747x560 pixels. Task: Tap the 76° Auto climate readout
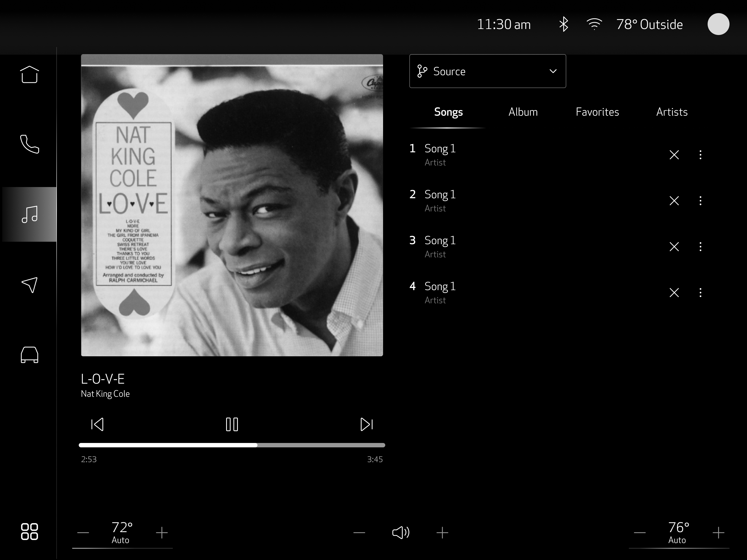(x=678, y=533)
